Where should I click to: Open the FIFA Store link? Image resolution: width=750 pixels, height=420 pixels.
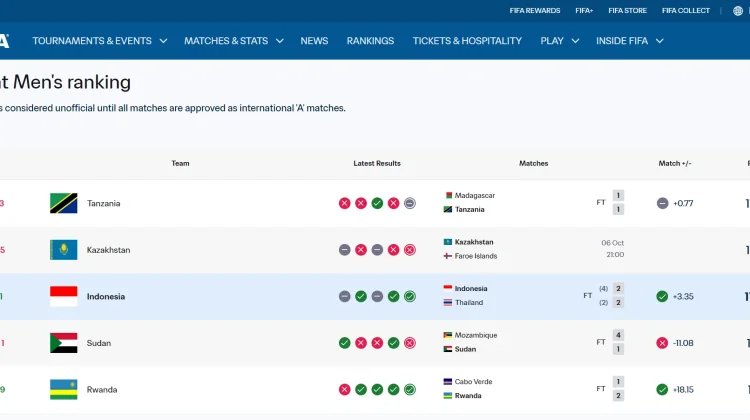(628, 11)
